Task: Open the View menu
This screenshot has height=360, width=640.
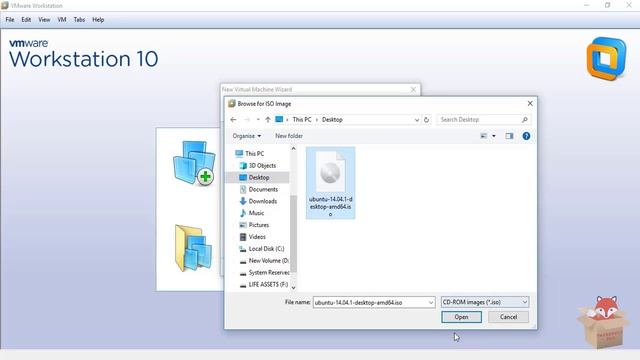Action: 44,20
